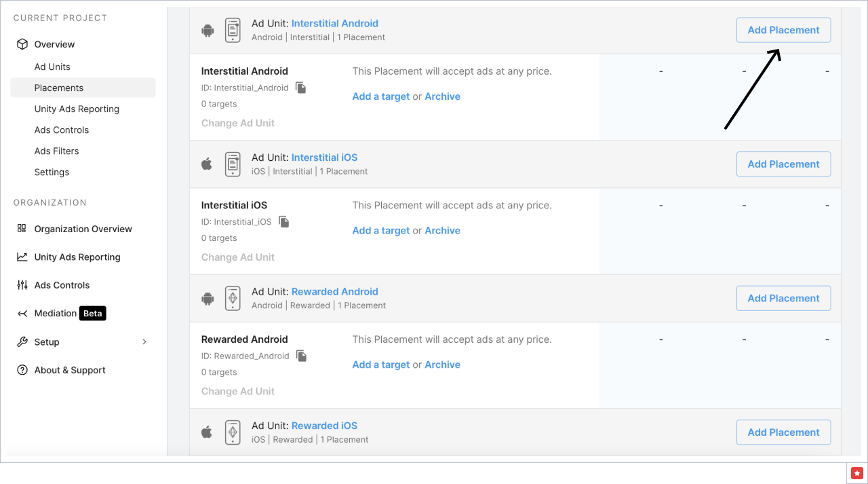Add Placement to Rewarded iOS unit
The width and height of the screenshot is (868, 484).
783,432
